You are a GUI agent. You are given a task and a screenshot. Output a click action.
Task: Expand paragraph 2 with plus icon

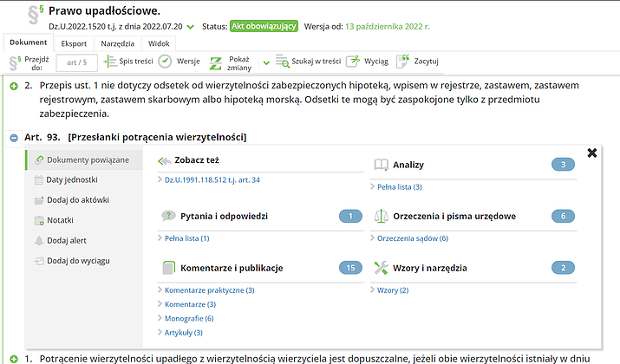tap(14, 87)
